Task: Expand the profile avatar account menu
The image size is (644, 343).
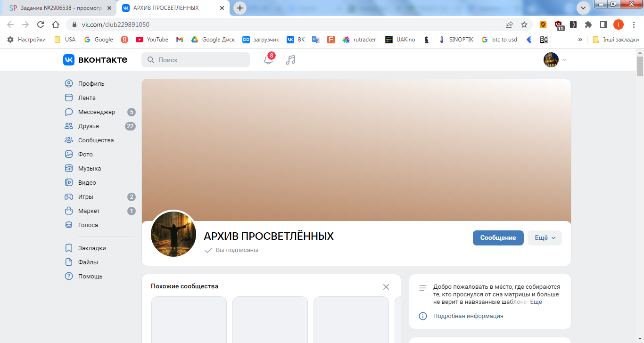Action: click(555, 60)
